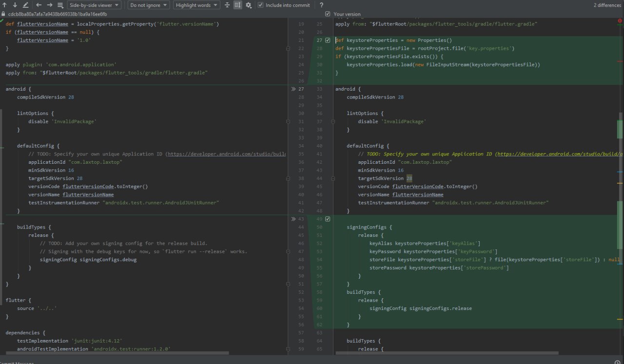Open the changed files list icon

tap(60, 5)
